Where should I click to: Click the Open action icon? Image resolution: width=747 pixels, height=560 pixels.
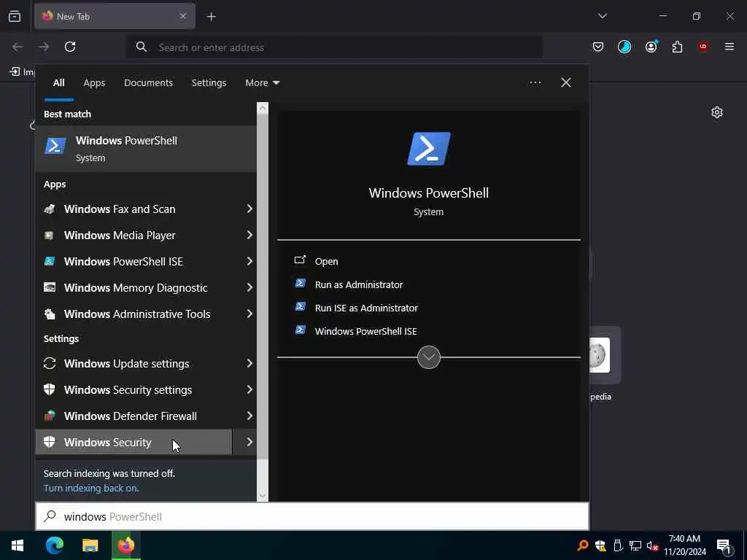click(300, 260)
